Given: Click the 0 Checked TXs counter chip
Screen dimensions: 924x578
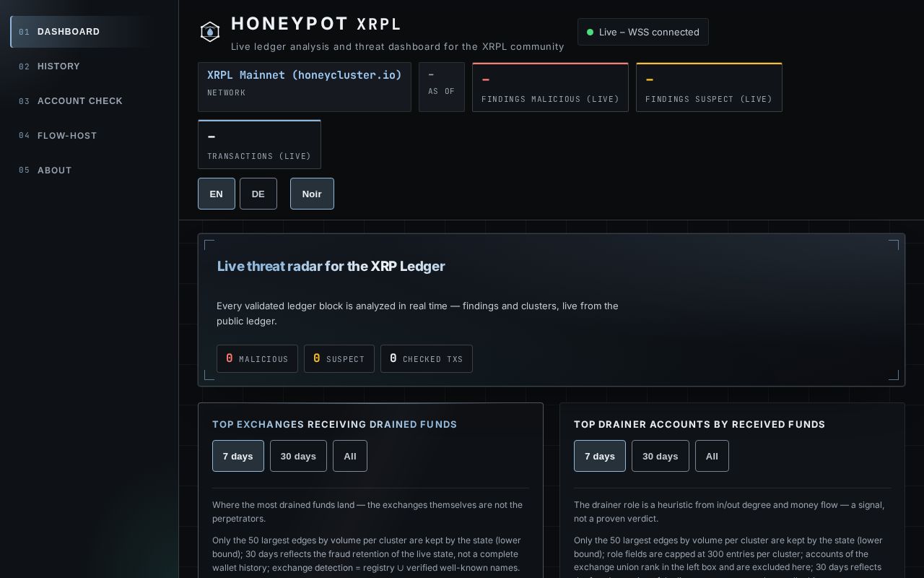Looking at the screenshot, I should tap(427, 358).
